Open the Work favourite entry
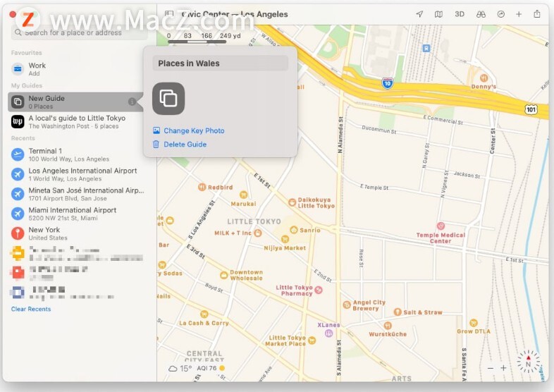The width and height of the screenshot is (554, 392). point(37,69)
